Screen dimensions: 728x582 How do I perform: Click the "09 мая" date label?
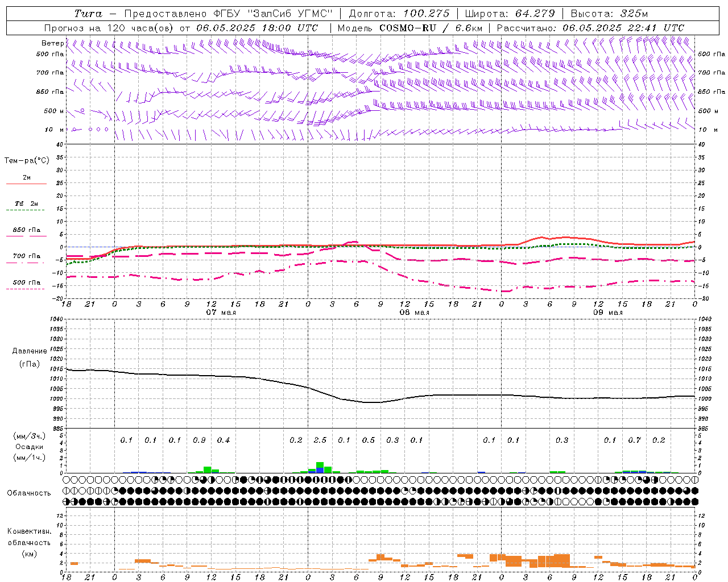607,313
